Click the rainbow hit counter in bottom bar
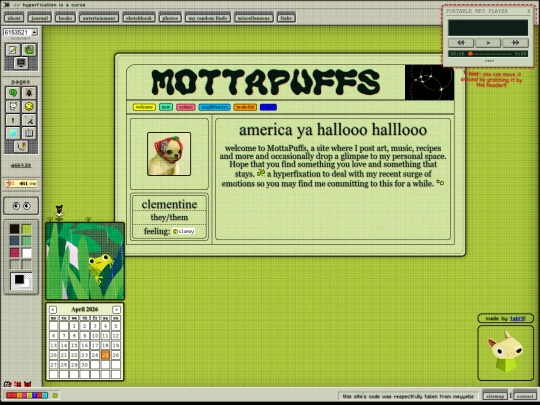The image size is (540, 405). pos(27,395)
